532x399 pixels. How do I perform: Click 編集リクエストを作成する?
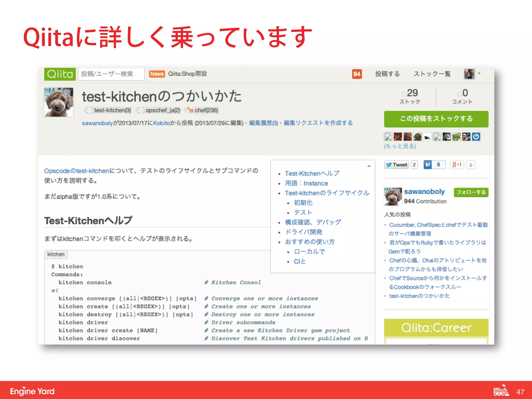[318, 123]
